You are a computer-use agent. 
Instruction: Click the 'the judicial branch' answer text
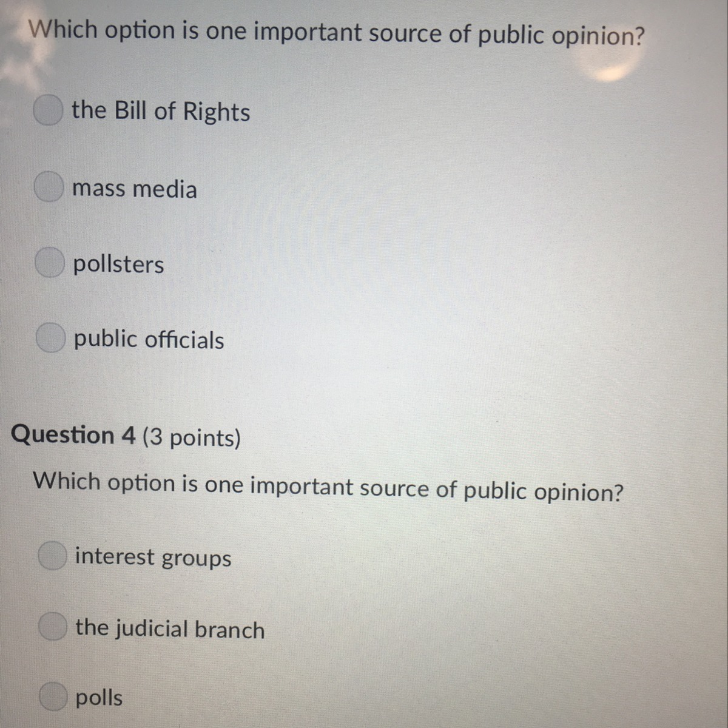tap(170, 629)
